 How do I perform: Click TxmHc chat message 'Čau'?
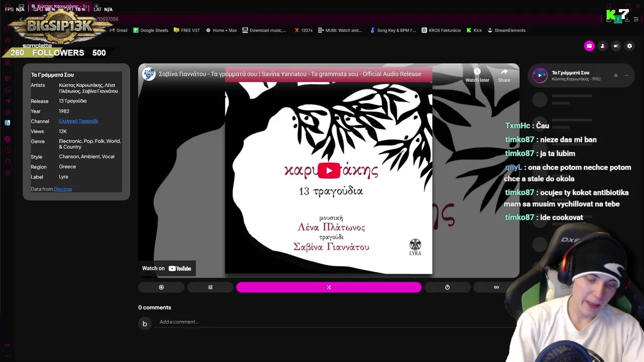pyautogui.click(x=542, y=126)
